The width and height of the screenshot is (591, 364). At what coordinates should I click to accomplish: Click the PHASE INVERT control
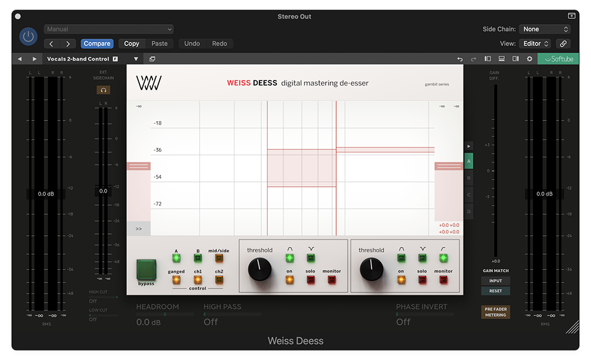(425, 314)
